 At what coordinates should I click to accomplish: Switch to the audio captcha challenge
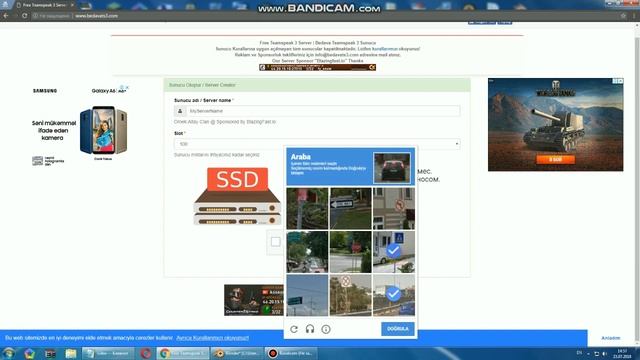pyautogui.click(x=310, y=329)
